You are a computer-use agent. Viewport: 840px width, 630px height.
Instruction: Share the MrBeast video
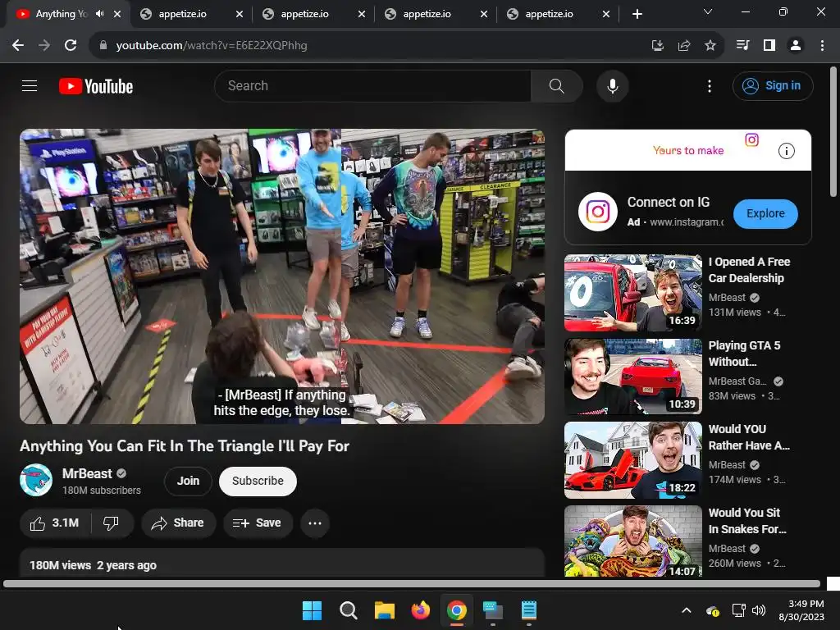(178, 523)
